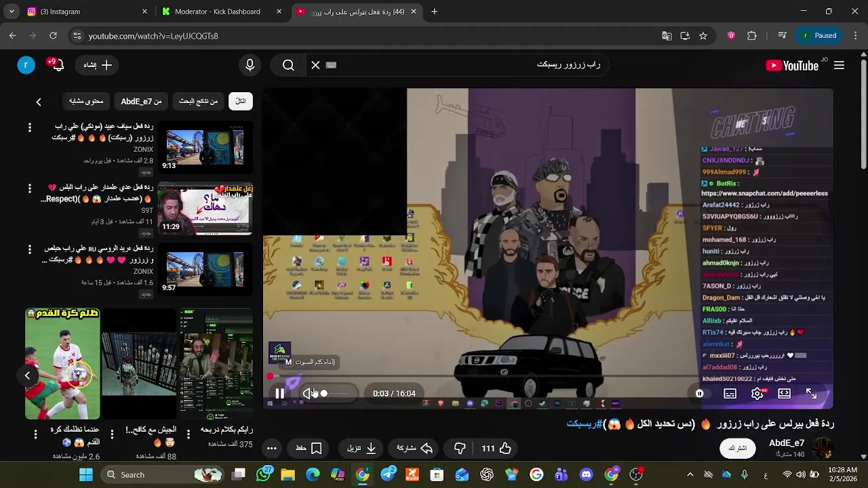Open the Windows Start menu
The width and height of the screenshot is (868, 488).
pos(85,474)
